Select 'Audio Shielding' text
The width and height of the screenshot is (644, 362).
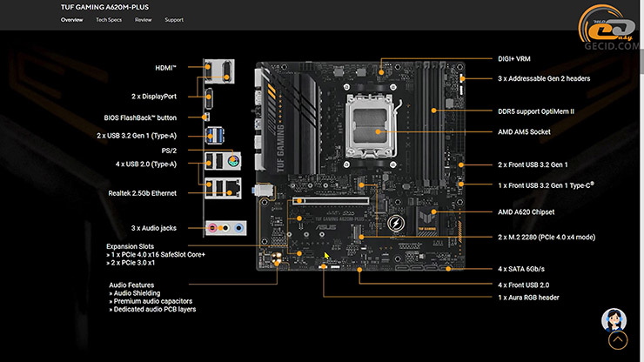pos(137,293)
